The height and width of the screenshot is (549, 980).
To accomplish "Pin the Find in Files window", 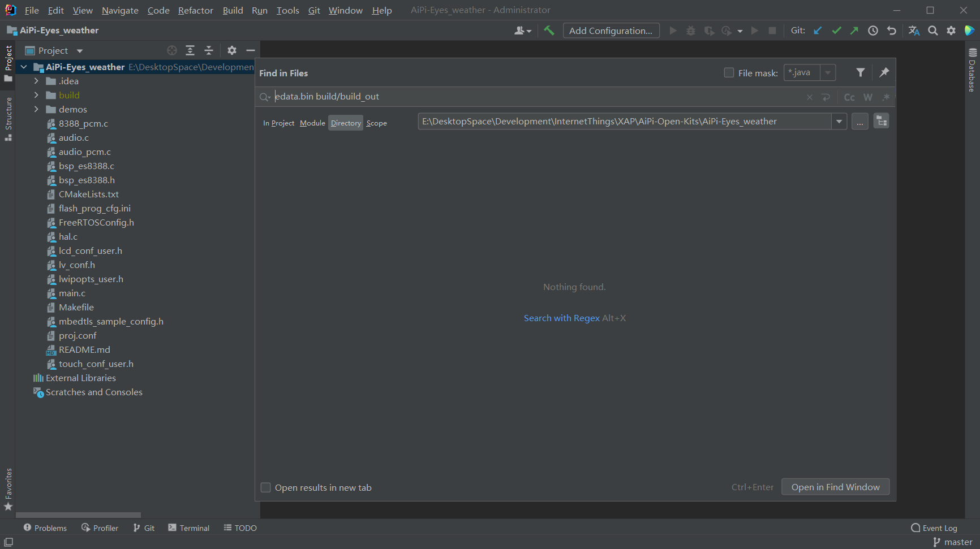I will [x=884, y=72].
